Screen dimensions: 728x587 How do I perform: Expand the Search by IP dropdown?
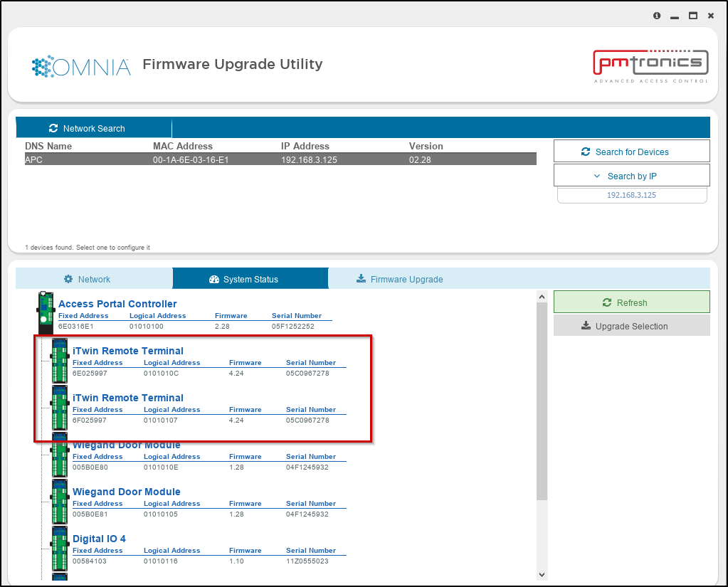[x=631, y=176]
